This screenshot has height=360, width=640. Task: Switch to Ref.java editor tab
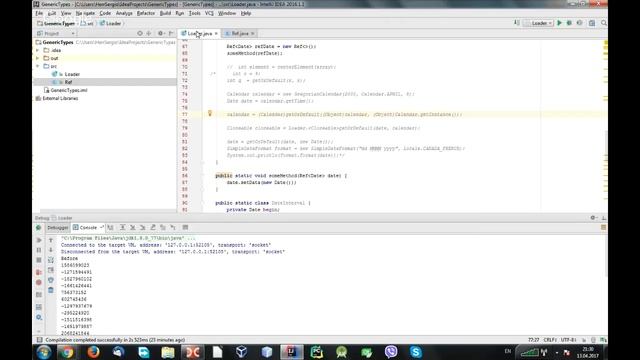pos(240,33)
